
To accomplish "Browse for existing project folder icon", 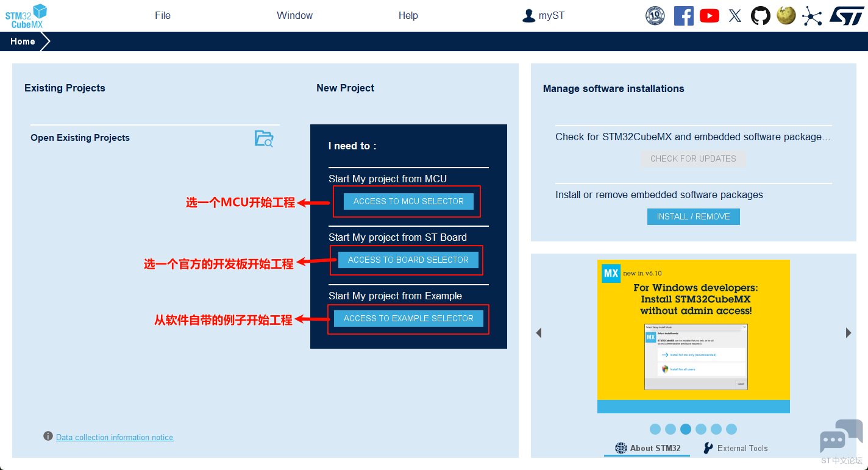I will [x=264, y=138].
